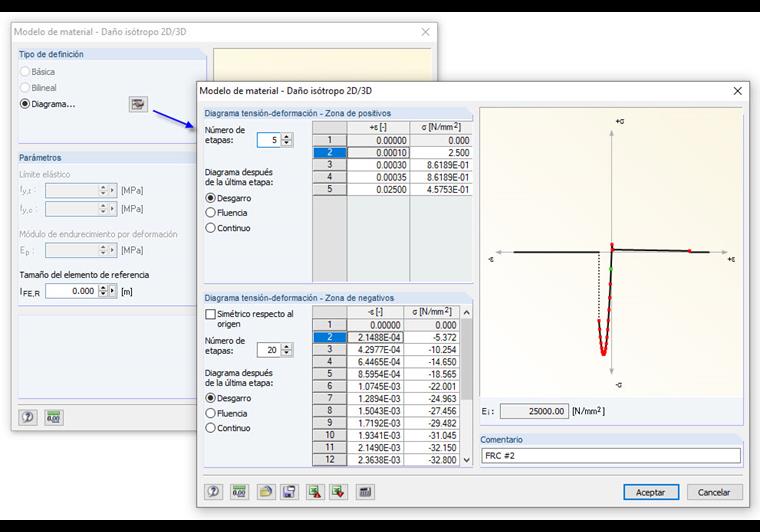Save diagram with the floppy disk icon
Viewport: 760px width, 532px height.
coord(289,492)
